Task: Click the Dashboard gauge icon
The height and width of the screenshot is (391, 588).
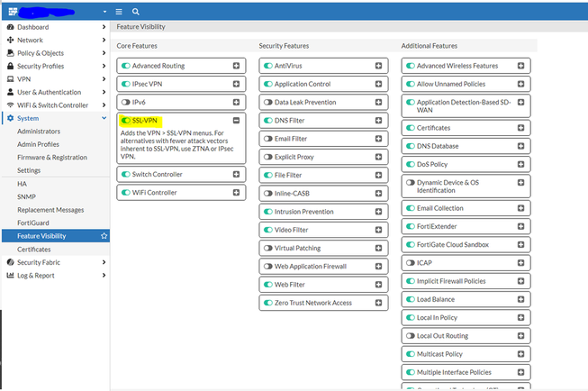Action: 11,27
